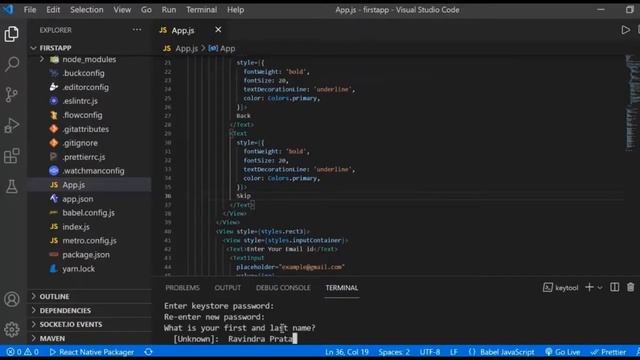The width and height of the screenshot is (640, 360).
Task: Kill terminal with the trash icon
Action: click(631, 287)
